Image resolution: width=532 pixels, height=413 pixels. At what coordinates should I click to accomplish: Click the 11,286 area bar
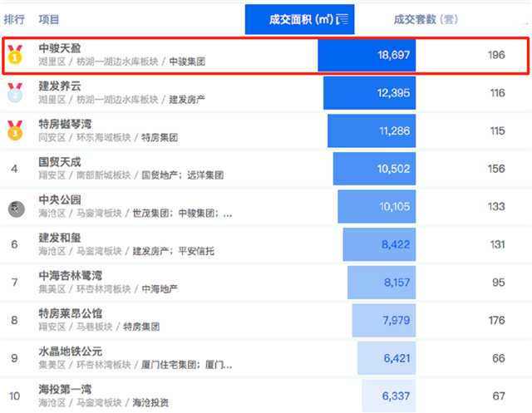coord(372,131)
